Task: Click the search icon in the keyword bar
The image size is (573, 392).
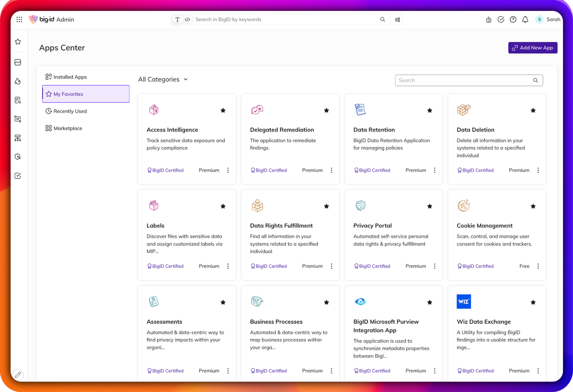Action: click(383, 19)
